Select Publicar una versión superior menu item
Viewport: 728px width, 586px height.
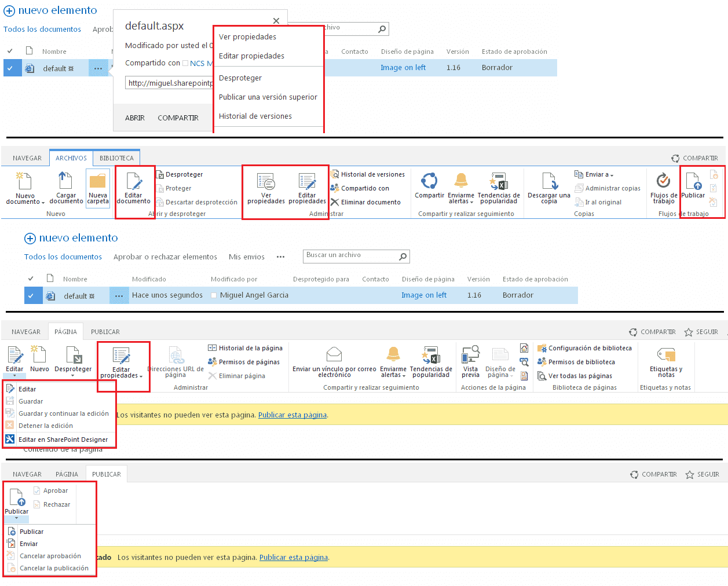[x=268, y=97]
